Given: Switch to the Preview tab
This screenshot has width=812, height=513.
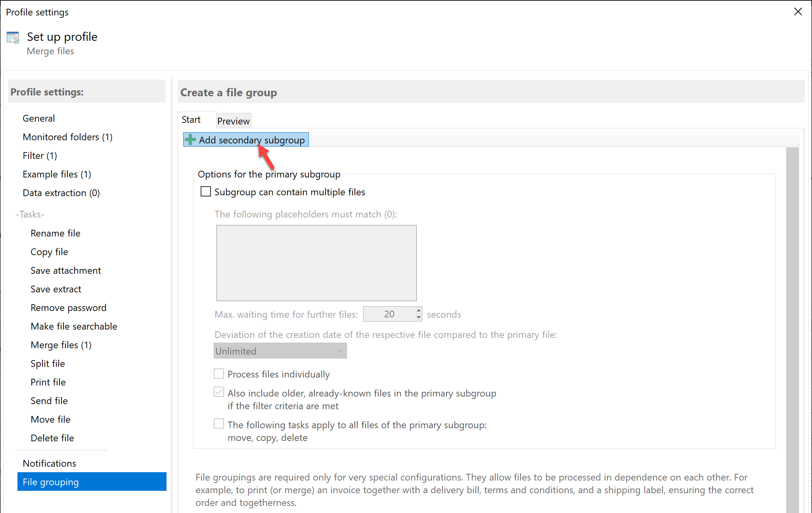Looking at the screenshot, I should coord(233,120).
